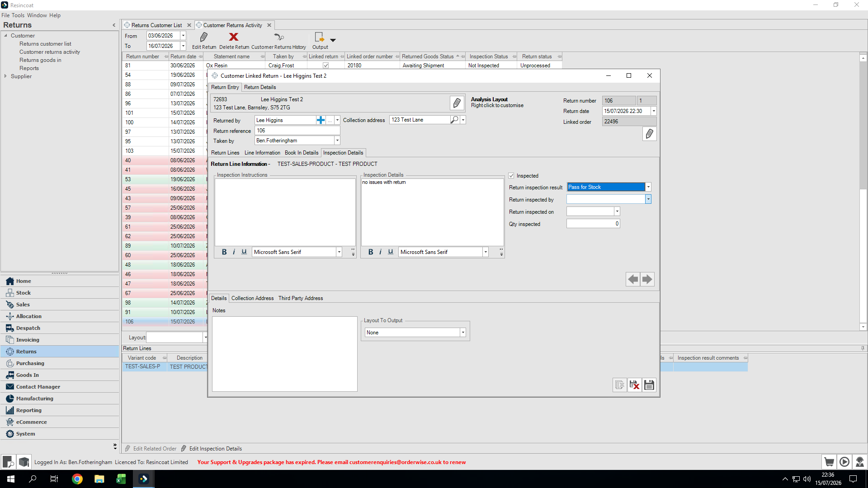Open Return inspection result dropdown
The image size is (868, 488).
[x=648, y=187]
